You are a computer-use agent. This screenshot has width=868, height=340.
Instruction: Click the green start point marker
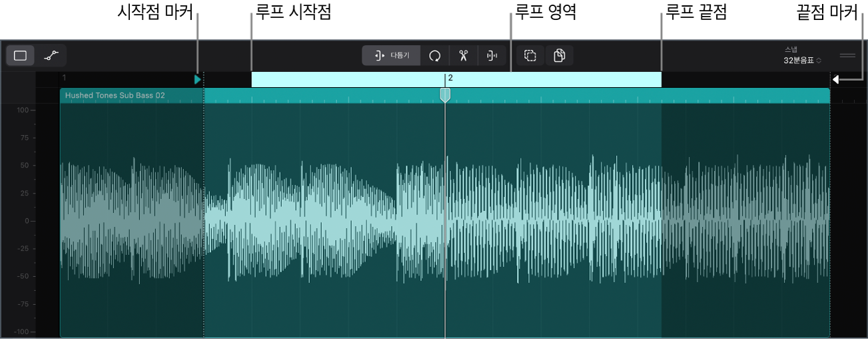tap(197, 79)
